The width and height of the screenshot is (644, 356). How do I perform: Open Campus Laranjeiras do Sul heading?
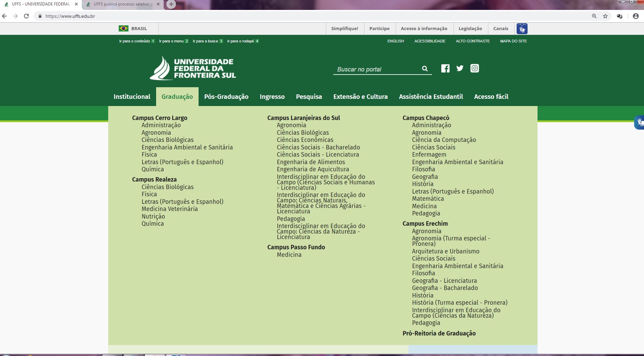[304, 118]
